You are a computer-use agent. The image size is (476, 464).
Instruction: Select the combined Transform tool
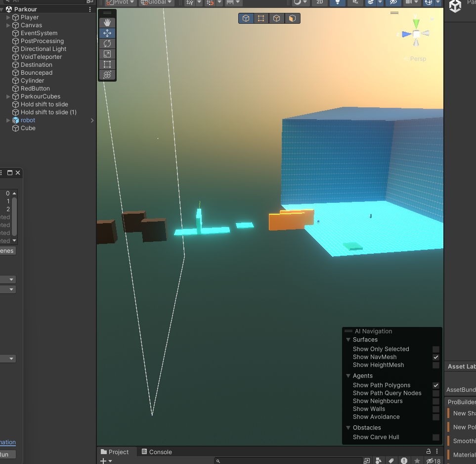(x=107, y=75)
